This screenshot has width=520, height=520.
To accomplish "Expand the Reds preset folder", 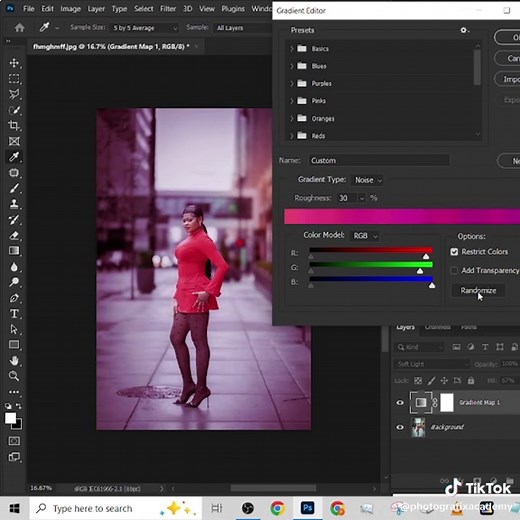I will click(292, 136).
